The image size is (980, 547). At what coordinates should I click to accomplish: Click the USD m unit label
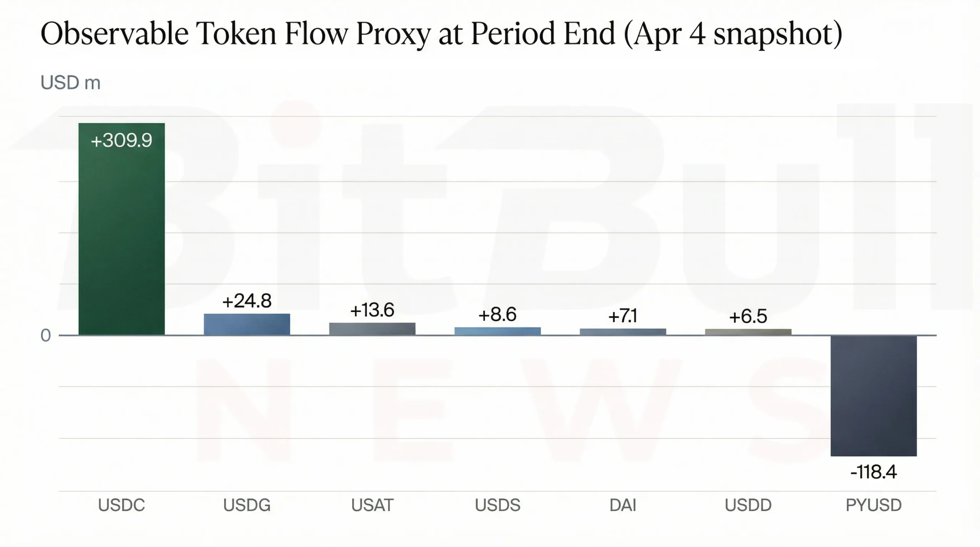pos(70,83)
